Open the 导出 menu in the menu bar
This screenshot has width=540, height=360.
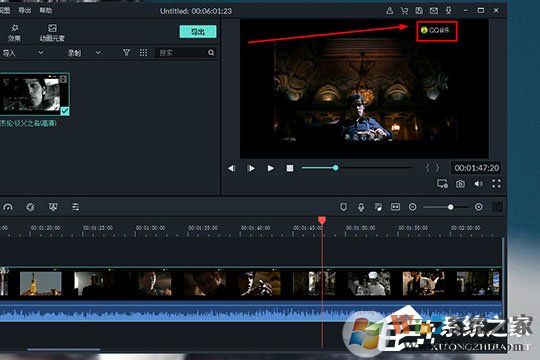(x=24, y=10)
